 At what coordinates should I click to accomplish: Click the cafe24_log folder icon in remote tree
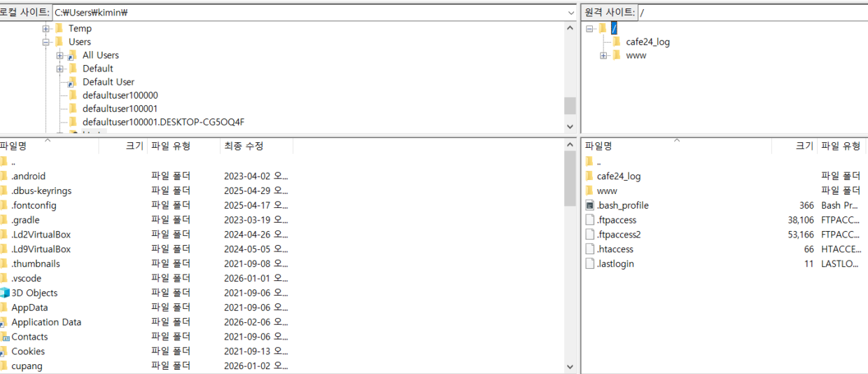tap(616, 42)
